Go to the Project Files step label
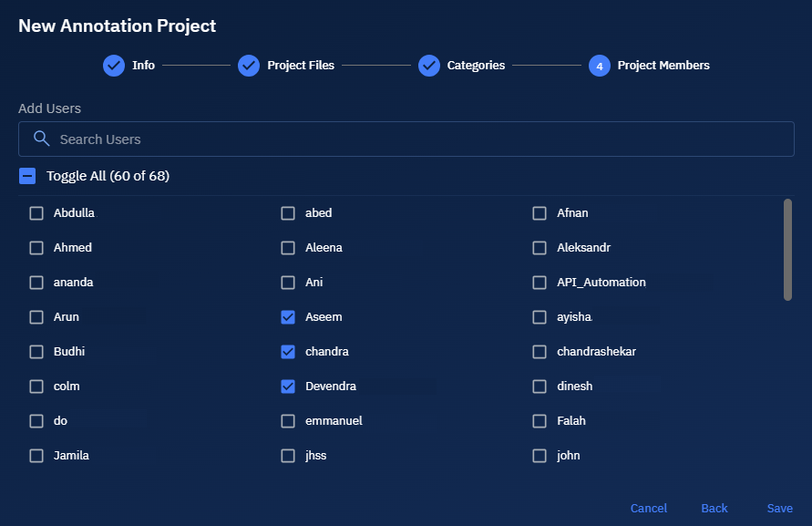 point(301,66)
